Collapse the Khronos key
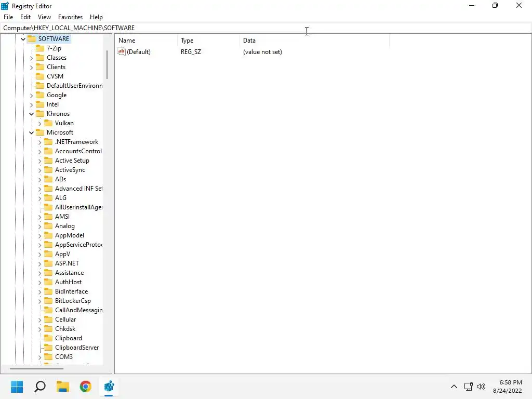The image size is (532, 399). [x=32, y=114]
